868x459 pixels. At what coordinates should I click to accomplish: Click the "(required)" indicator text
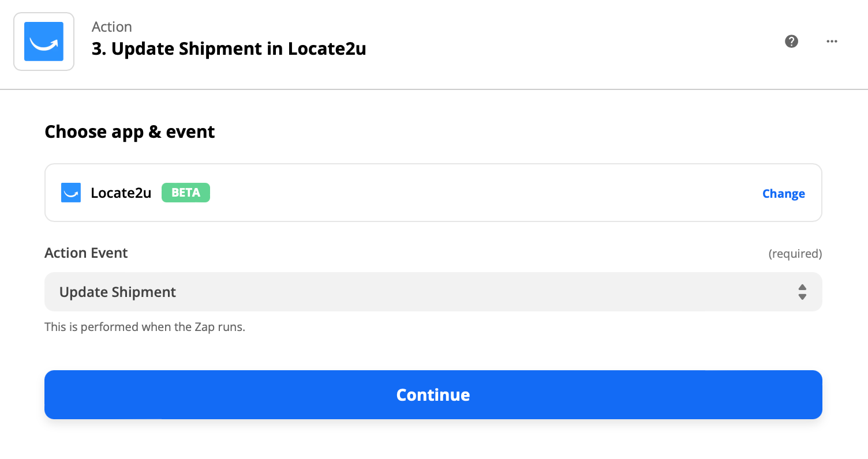click(795, 254)
